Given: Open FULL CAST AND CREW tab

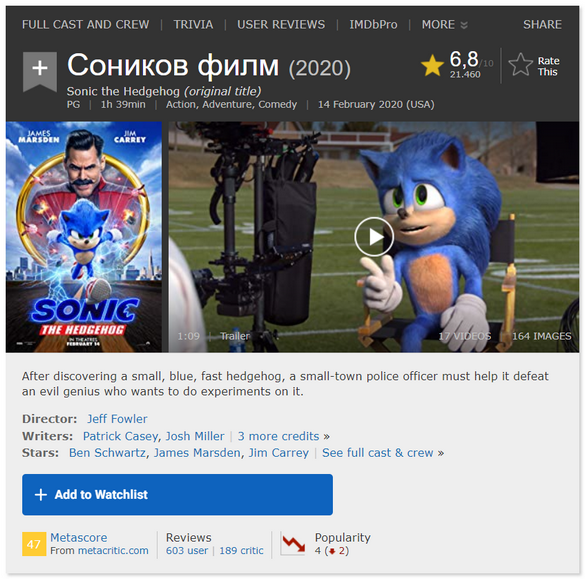Looking at the screenshot, I should (85, 25).
